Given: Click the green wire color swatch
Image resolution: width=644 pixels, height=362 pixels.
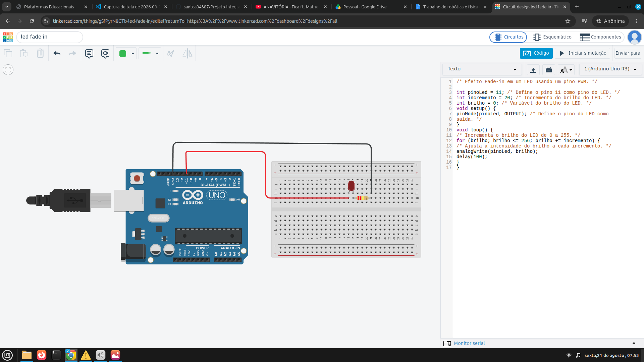Looking at the screenshot, I should click(123, 54).
